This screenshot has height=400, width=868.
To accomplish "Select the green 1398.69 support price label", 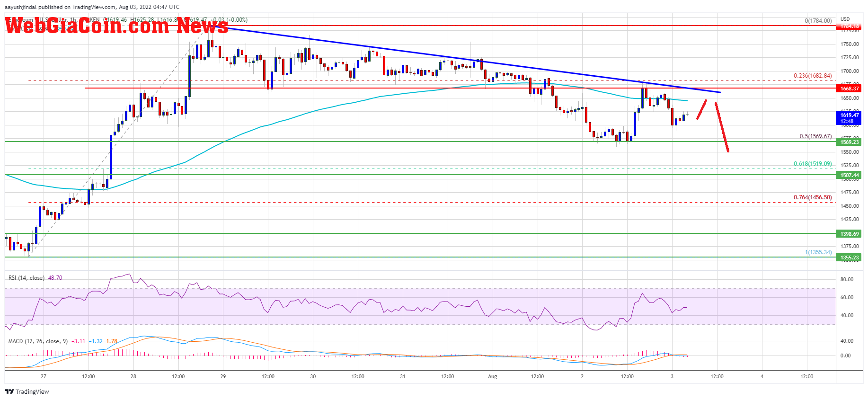I will [850, 234].
